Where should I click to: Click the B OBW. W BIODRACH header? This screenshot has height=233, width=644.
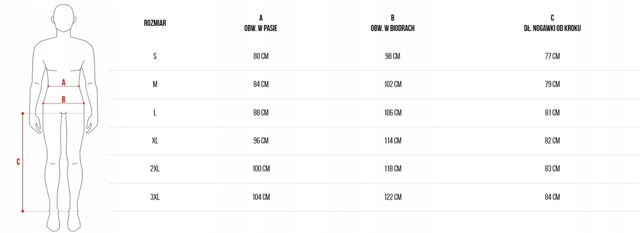click(392, 23)
